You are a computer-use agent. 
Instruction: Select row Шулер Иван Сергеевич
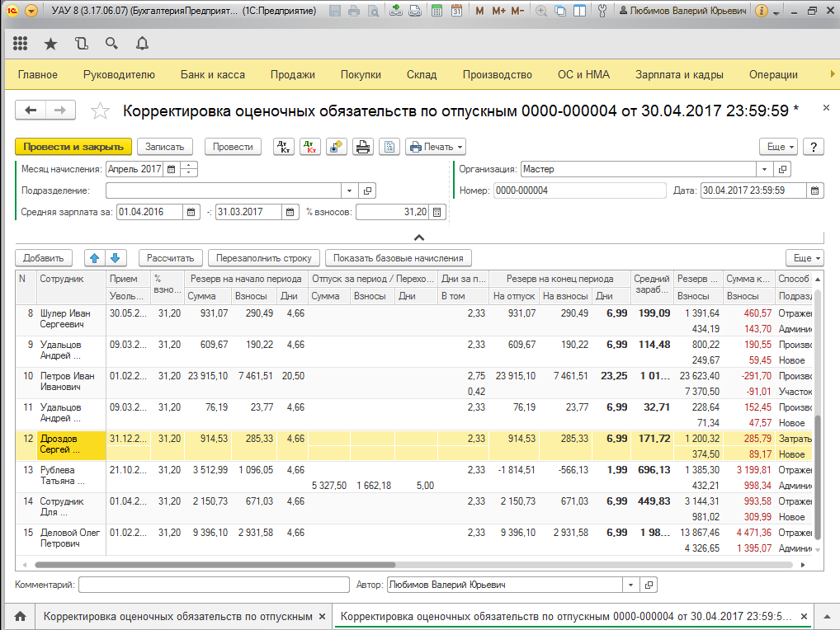[x=413, y=321]
